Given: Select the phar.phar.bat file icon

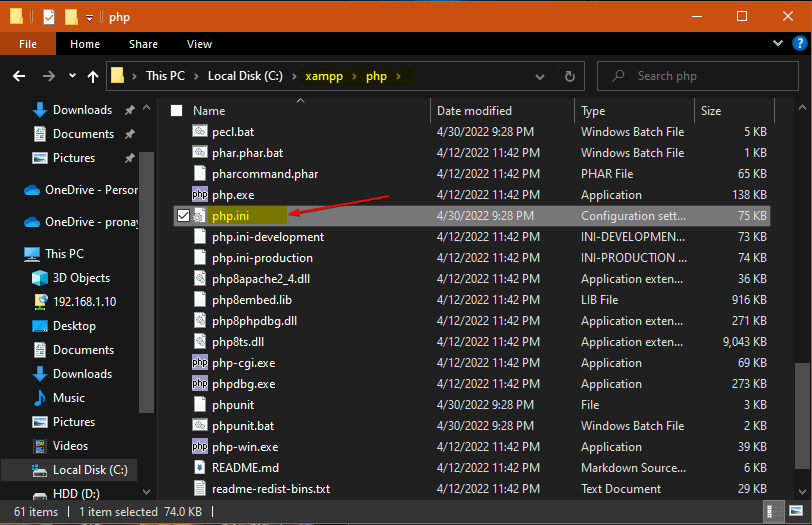Looking at the screenshot, I should click(200, 153).
